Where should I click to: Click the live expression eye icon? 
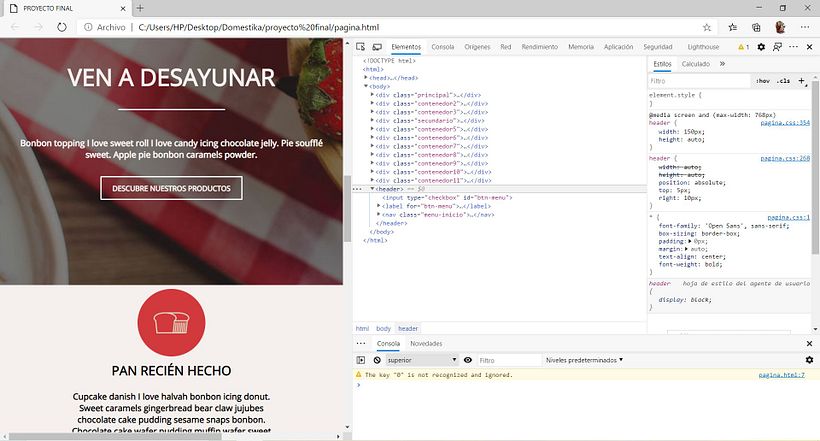point(468,359)
